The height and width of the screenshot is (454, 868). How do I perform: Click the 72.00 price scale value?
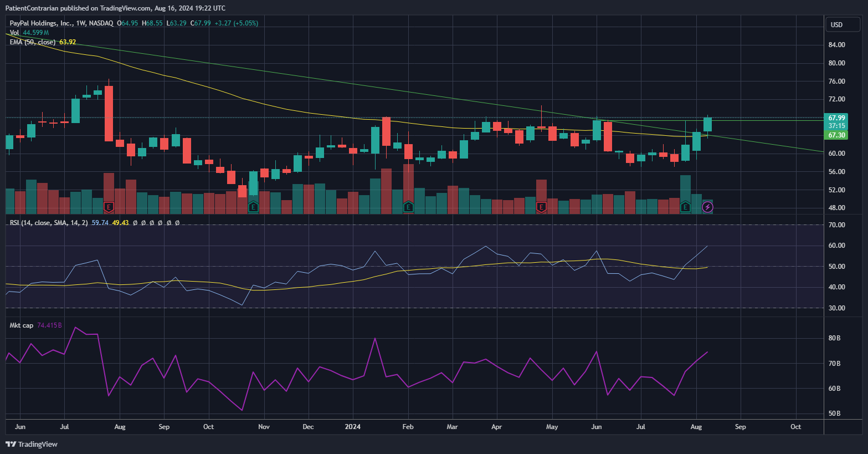[x=836, y=99]
